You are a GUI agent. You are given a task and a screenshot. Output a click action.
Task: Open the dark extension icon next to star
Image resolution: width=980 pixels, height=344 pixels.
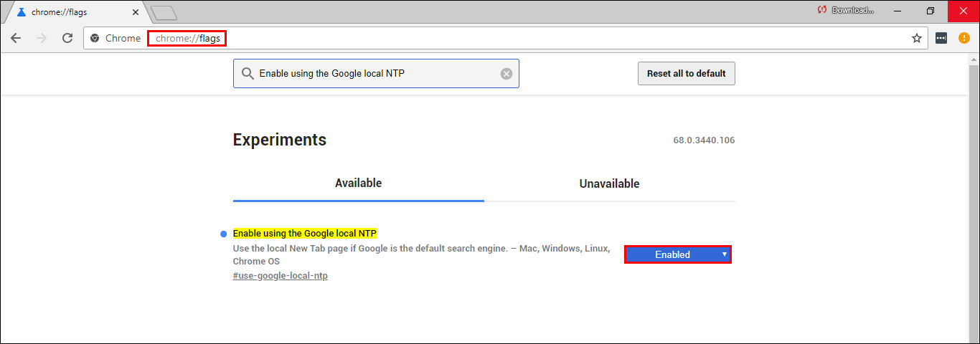pyautogui.click(x=942, y=38)
